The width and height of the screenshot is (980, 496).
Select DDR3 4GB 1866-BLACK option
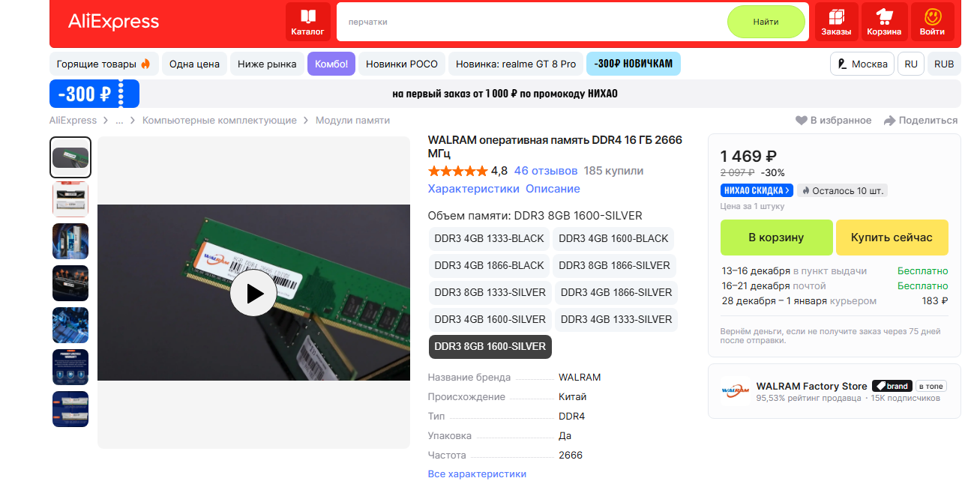[489, 265]
